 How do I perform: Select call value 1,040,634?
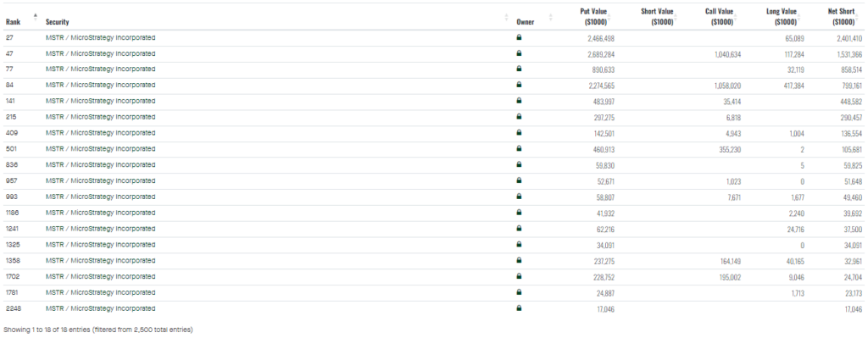(727, 55)
